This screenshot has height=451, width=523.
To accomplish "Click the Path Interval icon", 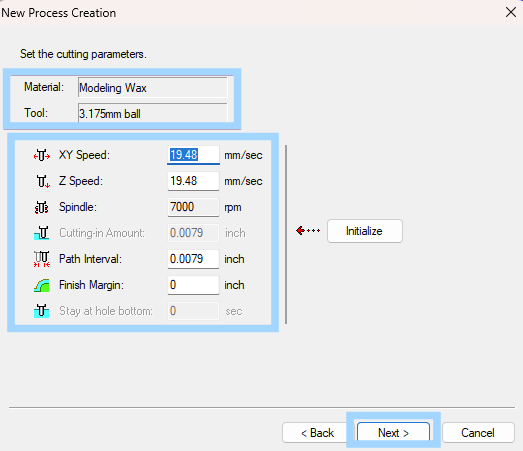I will [42, 259].
